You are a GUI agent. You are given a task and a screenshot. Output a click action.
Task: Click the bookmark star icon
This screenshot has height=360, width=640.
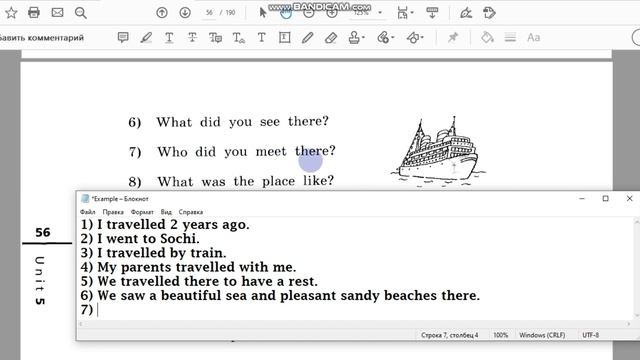tap(11, 13)
